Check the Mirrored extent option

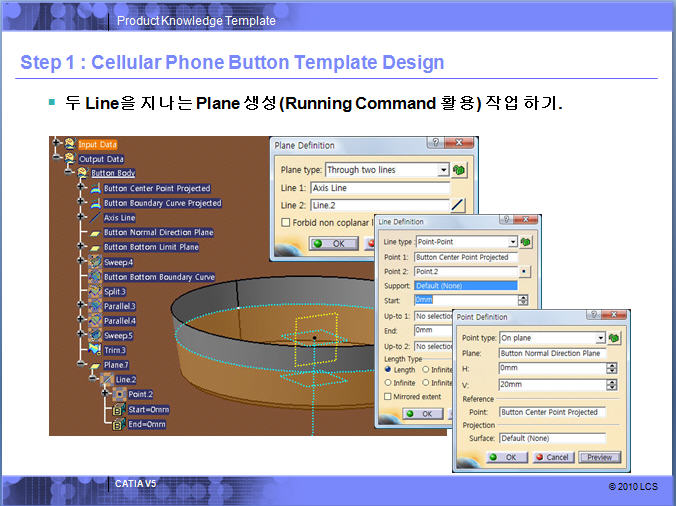click(389, 397)
